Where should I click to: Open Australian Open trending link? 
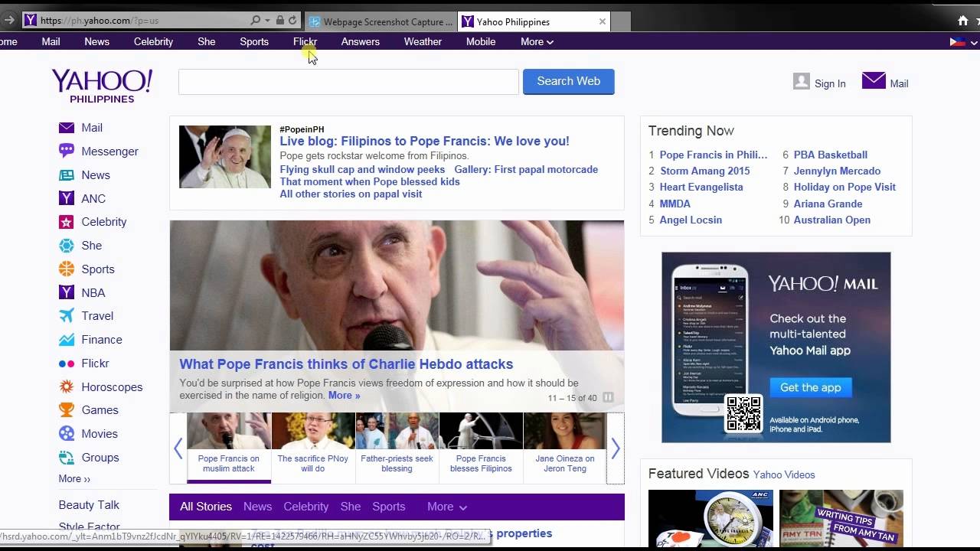coord(832,220)
